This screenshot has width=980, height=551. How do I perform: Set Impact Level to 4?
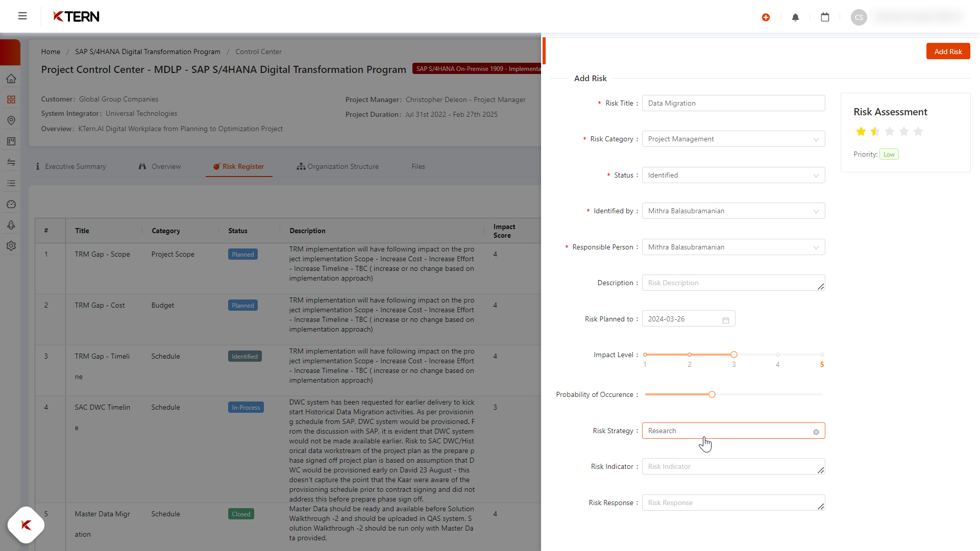(777, 355)
